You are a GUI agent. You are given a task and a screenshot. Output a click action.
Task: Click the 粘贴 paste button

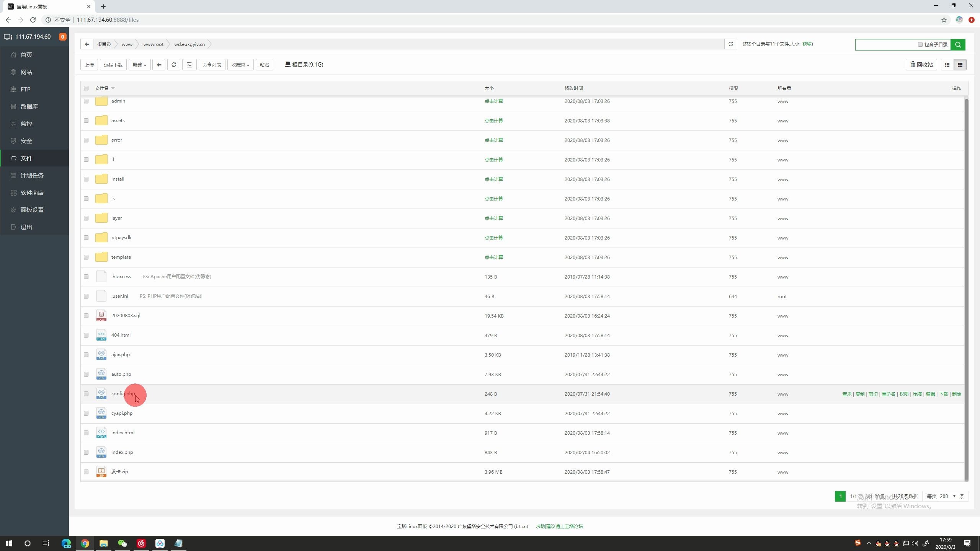(265, 65)
